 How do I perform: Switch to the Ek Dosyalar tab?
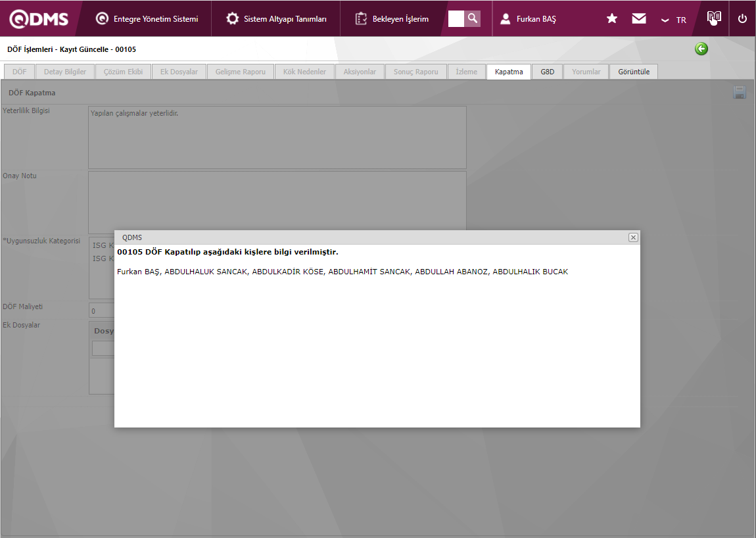(x=179, y=72)
